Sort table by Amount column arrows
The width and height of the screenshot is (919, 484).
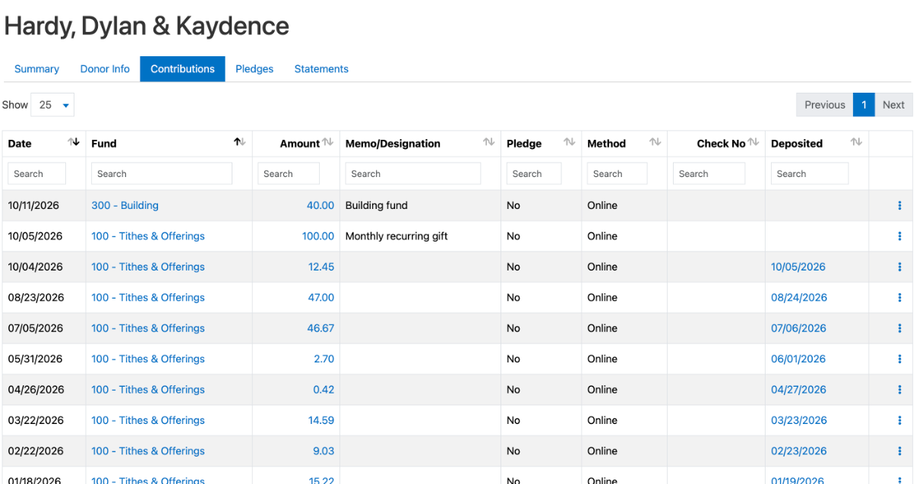tap(328, 142)
